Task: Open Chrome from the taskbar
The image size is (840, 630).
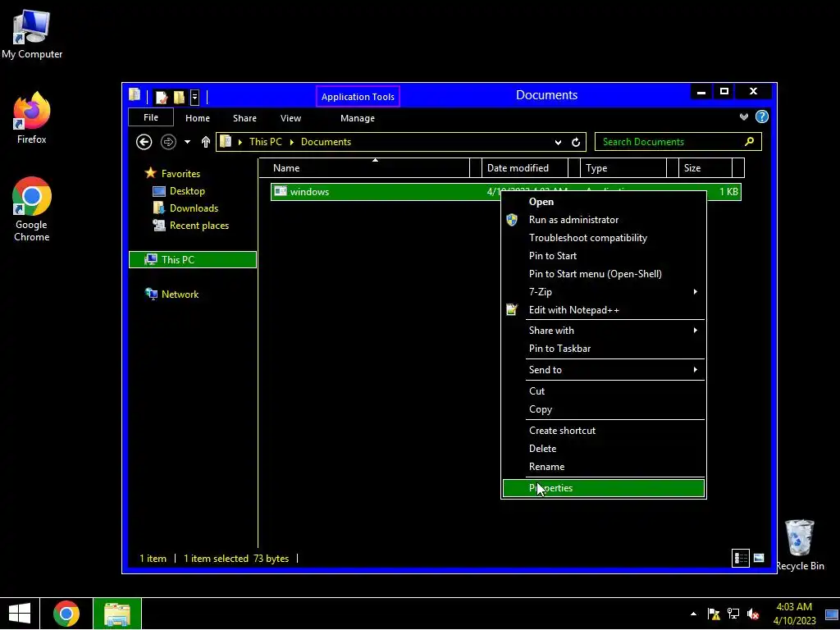Action: coord(66,614)
